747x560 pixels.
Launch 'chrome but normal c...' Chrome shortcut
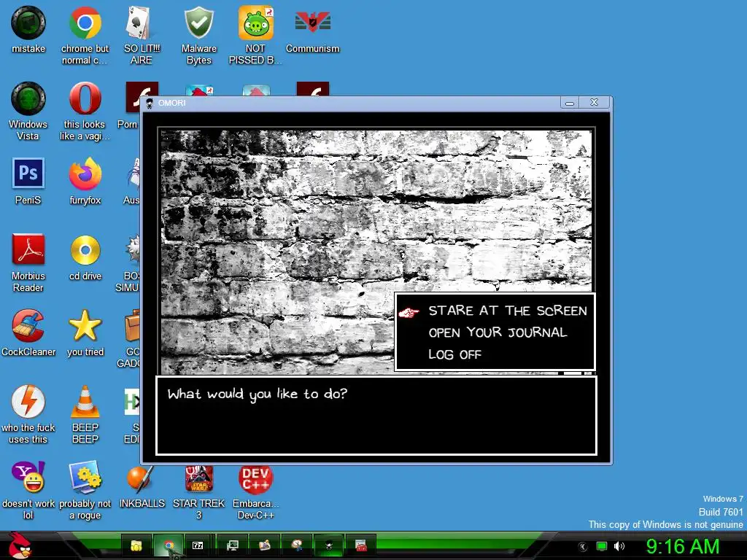(x=85, y=23)
